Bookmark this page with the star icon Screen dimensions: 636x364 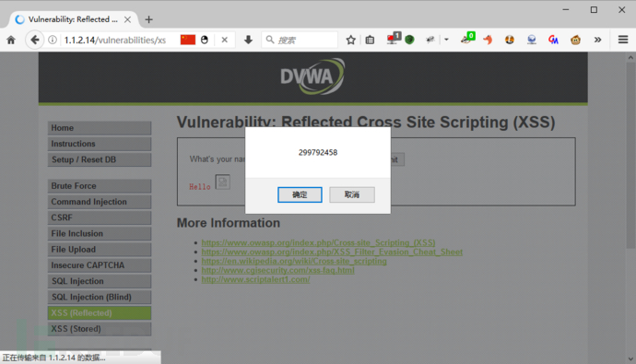351,40
